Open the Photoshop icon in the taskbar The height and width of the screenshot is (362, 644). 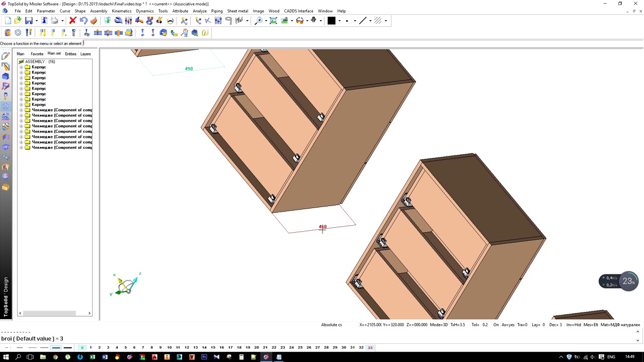204,357
